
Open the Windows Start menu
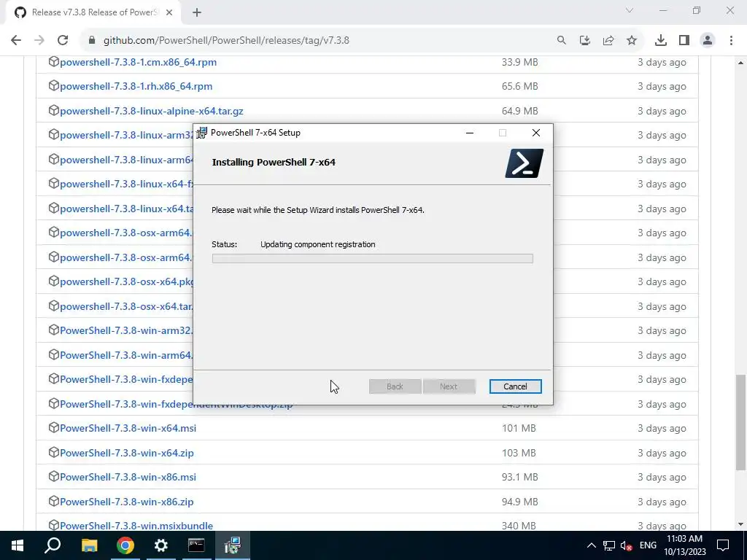(x=18, y=545)
